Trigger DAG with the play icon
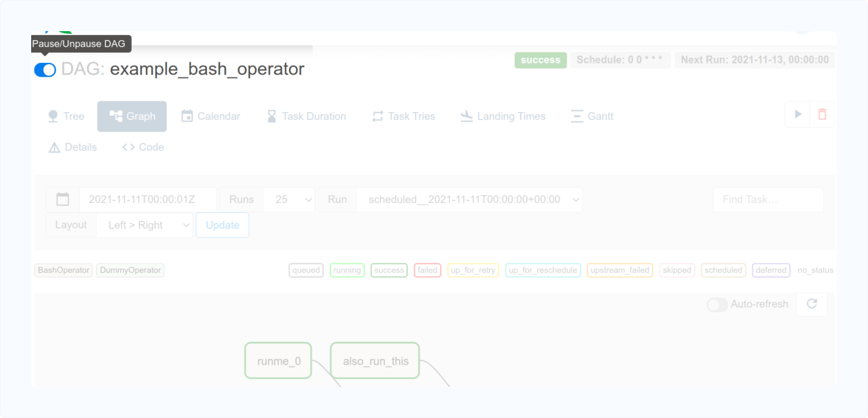 tap(798, 114)
